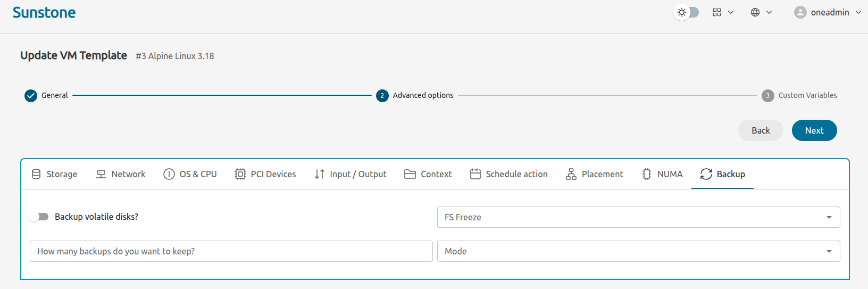Go Back to previous step
The width and height of the screenshot is (868, 289).
(761, 130)
